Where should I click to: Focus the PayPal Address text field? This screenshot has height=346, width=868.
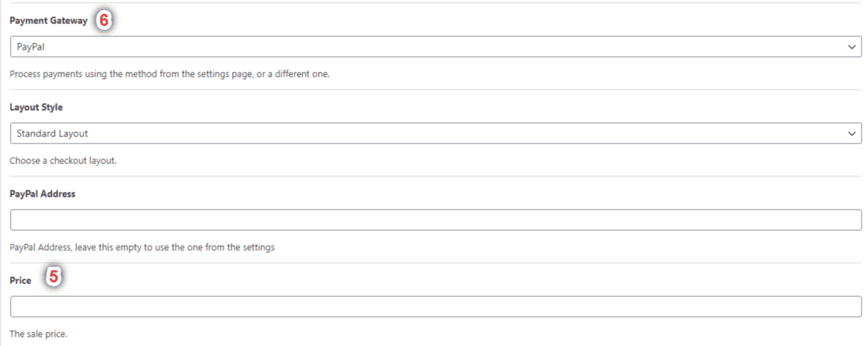click(x=436, y=220)
